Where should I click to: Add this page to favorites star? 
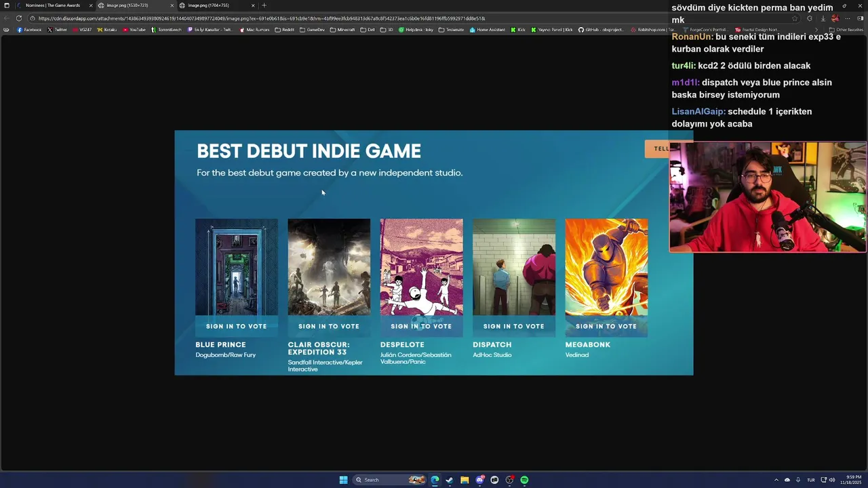point(795,18)
